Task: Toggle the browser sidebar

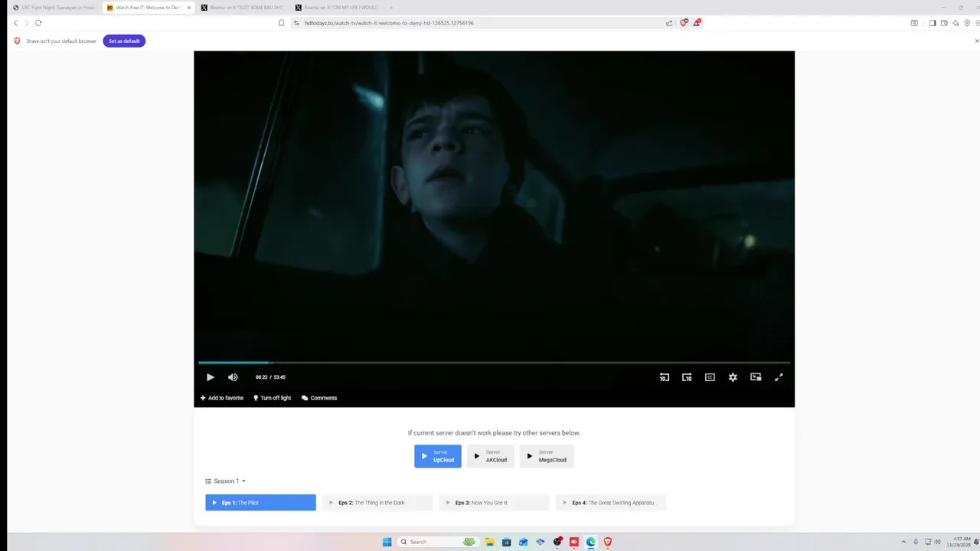Action: click(933, 23)
